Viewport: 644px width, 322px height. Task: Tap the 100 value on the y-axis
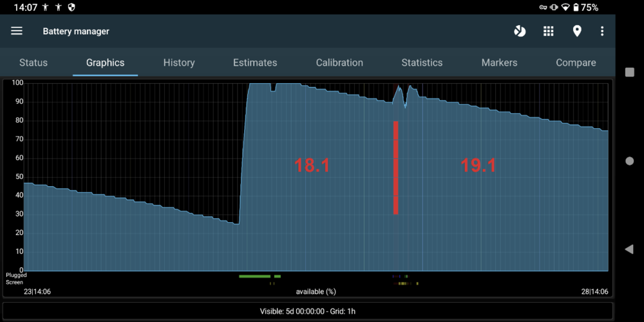[x=19, y=83]
